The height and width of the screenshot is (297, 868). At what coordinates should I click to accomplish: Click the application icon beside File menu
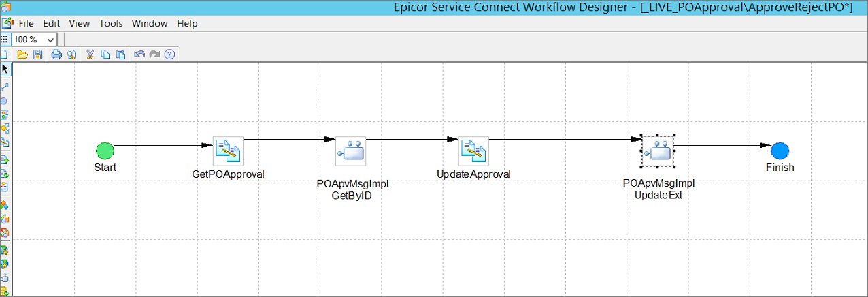(7, 23)
